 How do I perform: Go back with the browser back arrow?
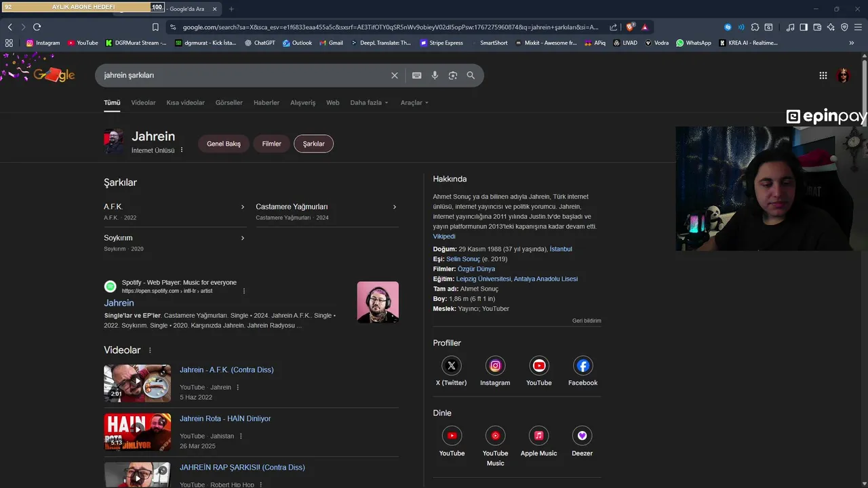(9, 27)
